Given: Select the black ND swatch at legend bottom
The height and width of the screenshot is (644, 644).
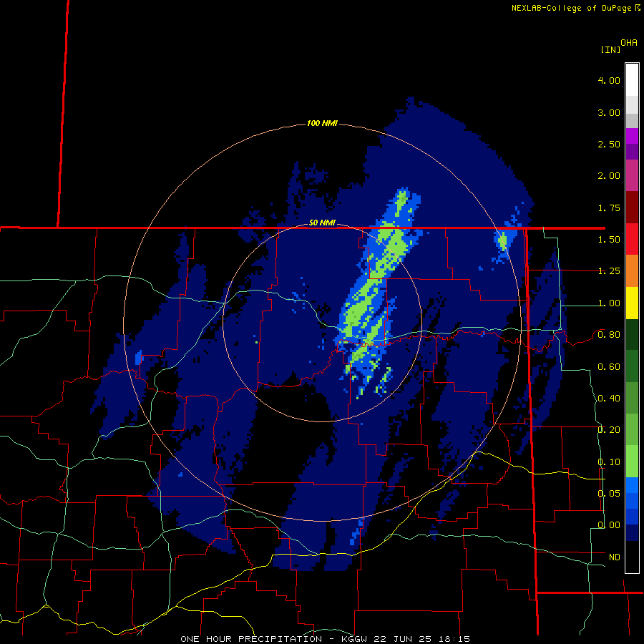Looking at the screenshot, I should click(x=632, y=557).
